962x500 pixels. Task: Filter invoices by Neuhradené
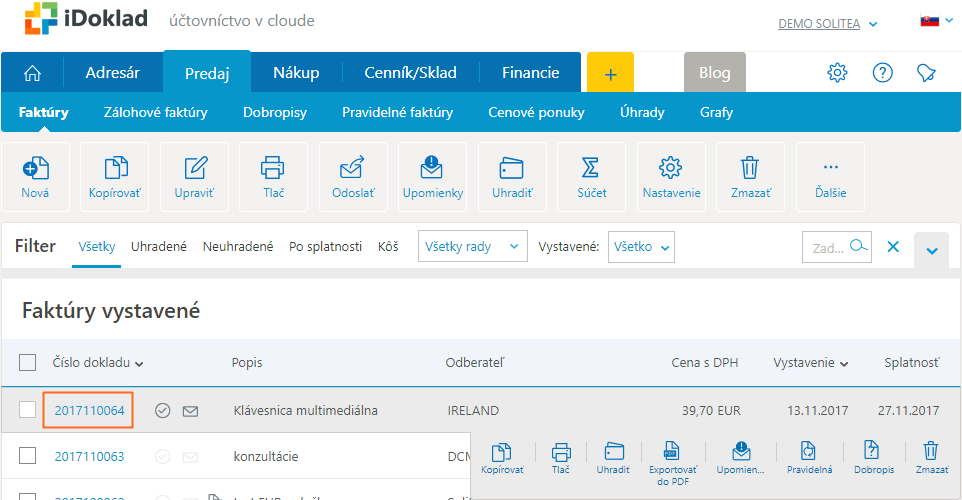click(x=237, y=246)
